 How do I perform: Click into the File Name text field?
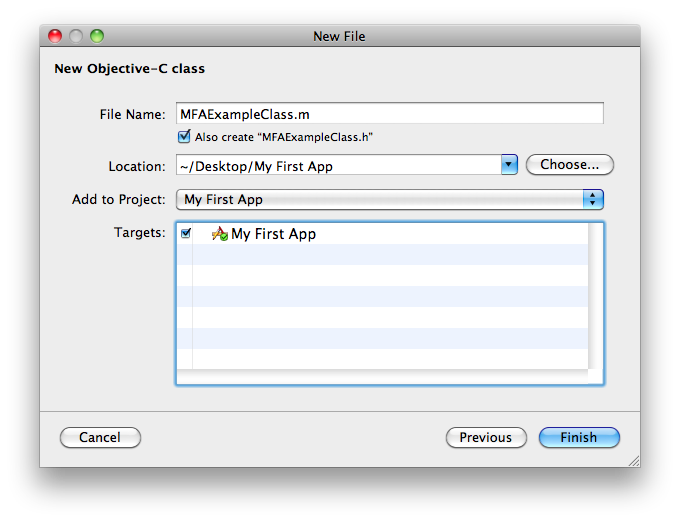coord(390,114)
